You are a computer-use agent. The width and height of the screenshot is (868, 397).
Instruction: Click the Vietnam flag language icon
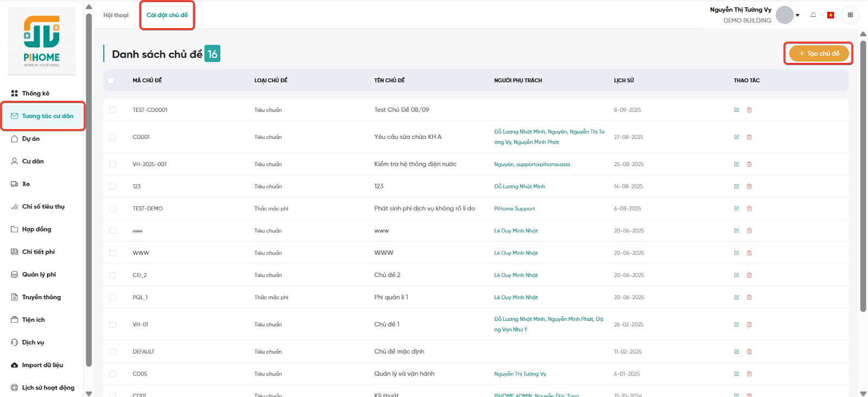[x=831, y=15]
